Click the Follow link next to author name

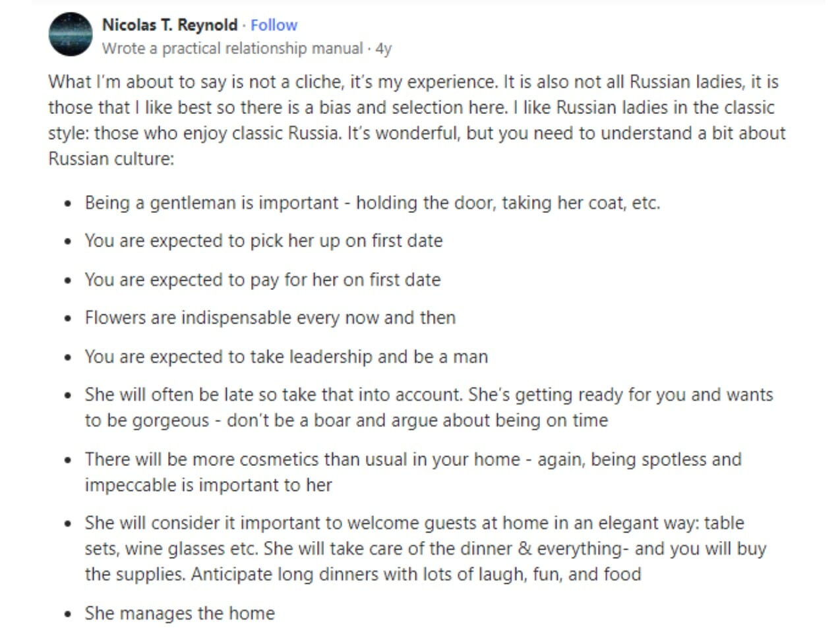[274, 25]
